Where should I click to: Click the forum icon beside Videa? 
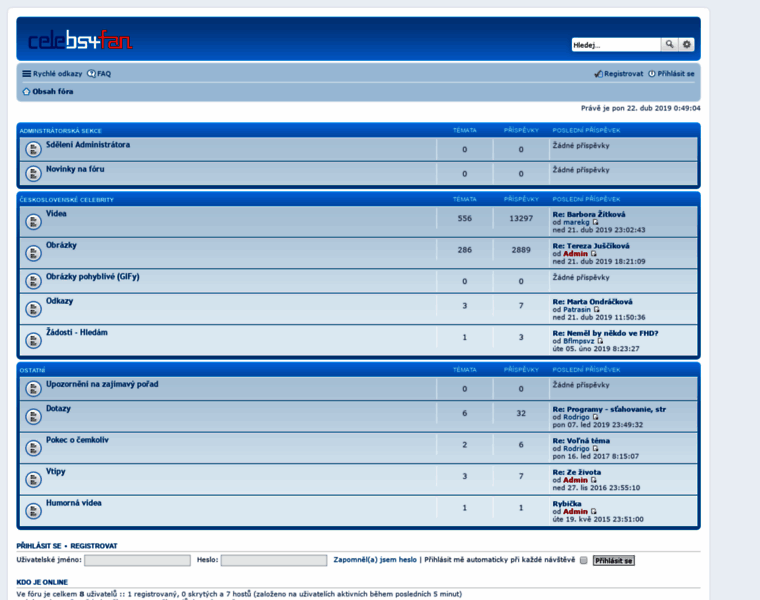click(x=33, y=221)
